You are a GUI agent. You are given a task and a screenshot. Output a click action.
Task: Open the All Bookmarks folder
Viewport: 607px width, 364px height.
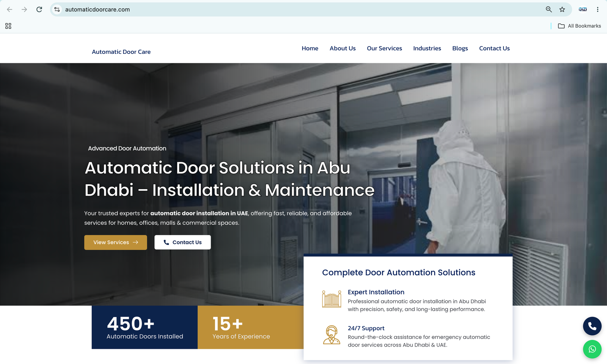[x=579, y=26]
